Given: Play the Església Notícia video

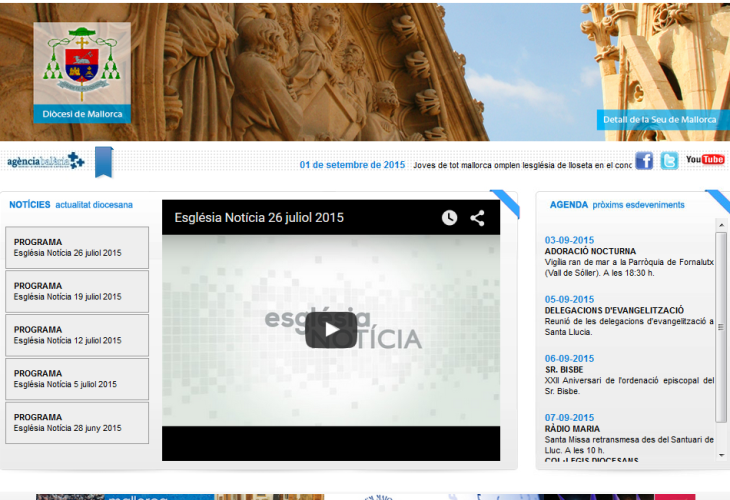Looking at the screenshot, I should [x=330, y=330].
